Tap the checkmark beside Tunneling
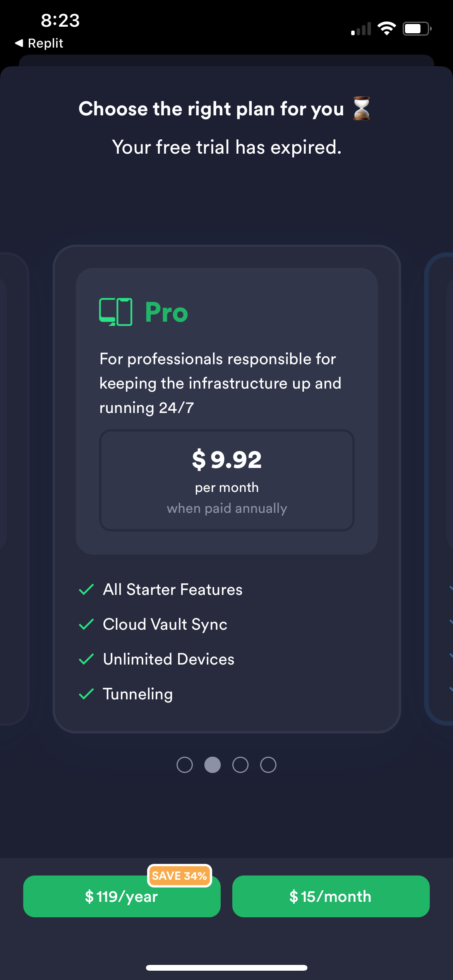Image resolution: width=453 pixels, height=980 pixels. coord(86,694)
